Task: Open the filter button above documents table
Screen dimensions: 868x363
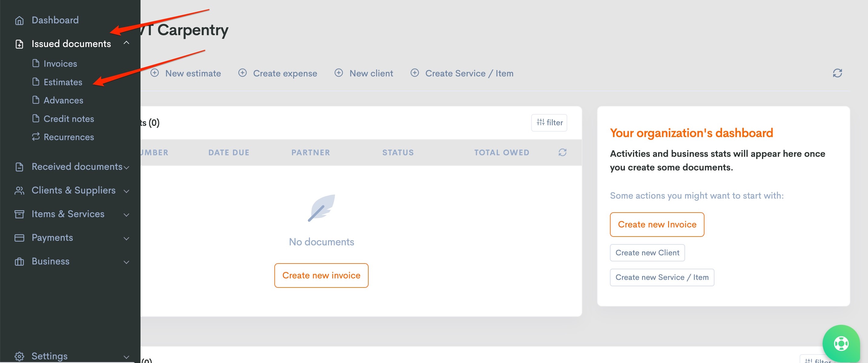Action: point(549,123)
